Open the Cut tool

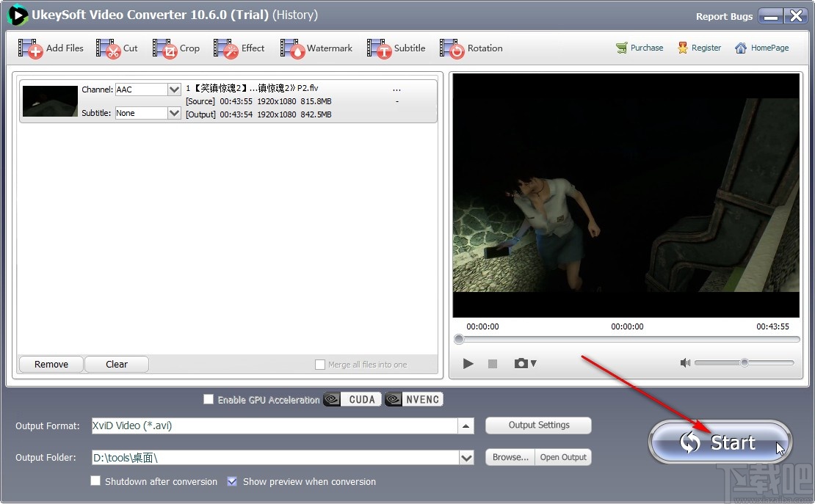tap(117, 48)
